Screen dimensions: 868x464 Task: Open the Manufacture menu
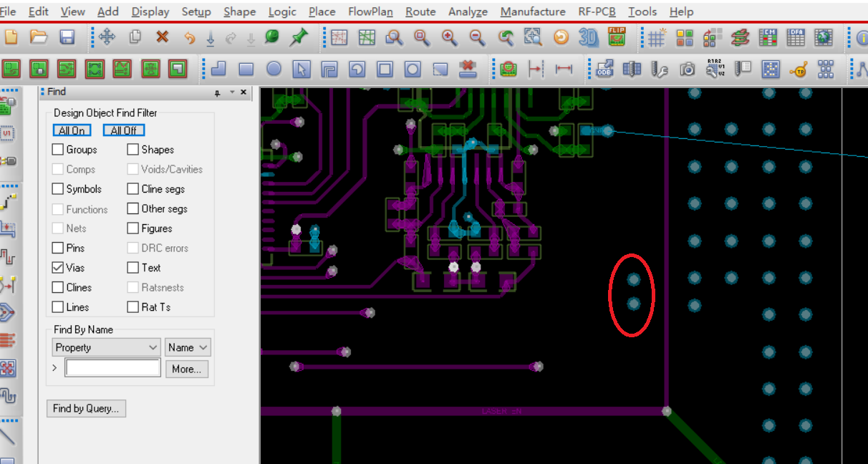pyautogui.click(x=533, y=11)
